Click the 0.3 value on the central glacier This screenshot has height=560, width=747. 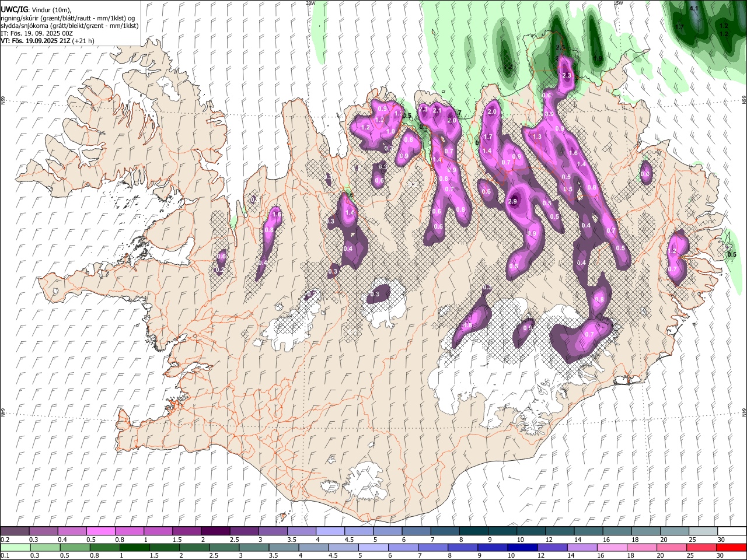click(x=375, y=295)
